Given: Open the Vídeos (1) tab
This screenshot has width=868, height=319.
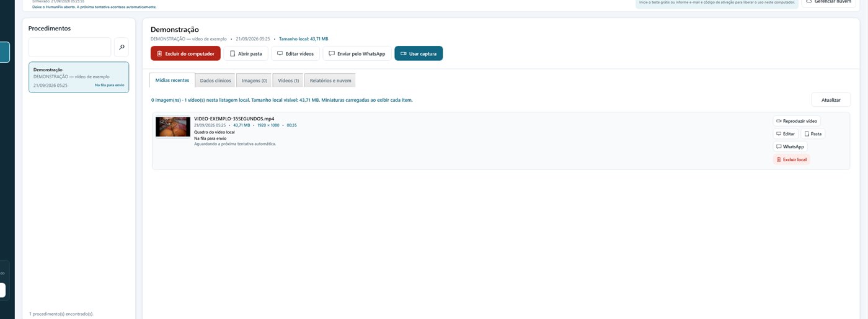Looking at the screenshot, I should point(288,81).
